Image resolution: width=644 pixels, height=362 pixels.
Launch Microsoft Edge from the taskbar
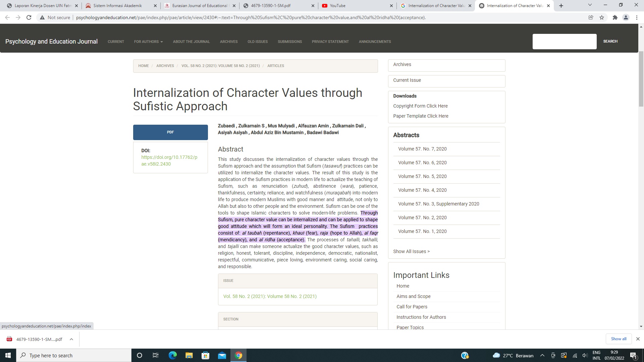172,355
